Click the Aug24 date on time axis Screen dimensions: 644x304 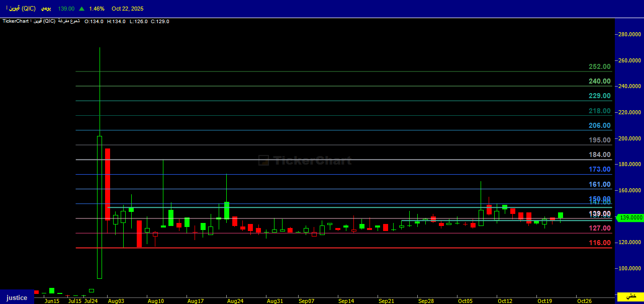pos(235,301)
